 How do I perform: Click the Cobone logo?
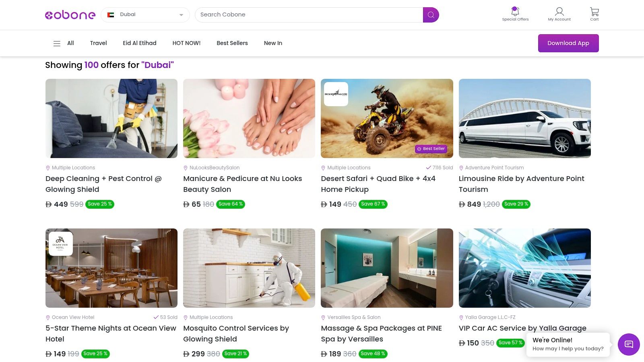pyautogui.click(x=70, y=15)
